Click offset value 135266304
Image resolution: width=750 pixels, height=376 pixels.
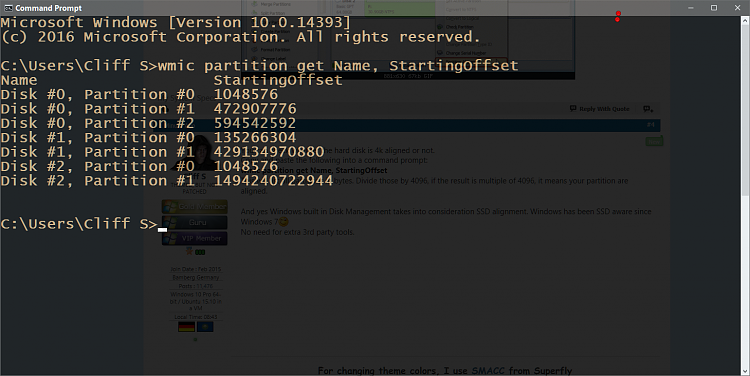(255, 137)
